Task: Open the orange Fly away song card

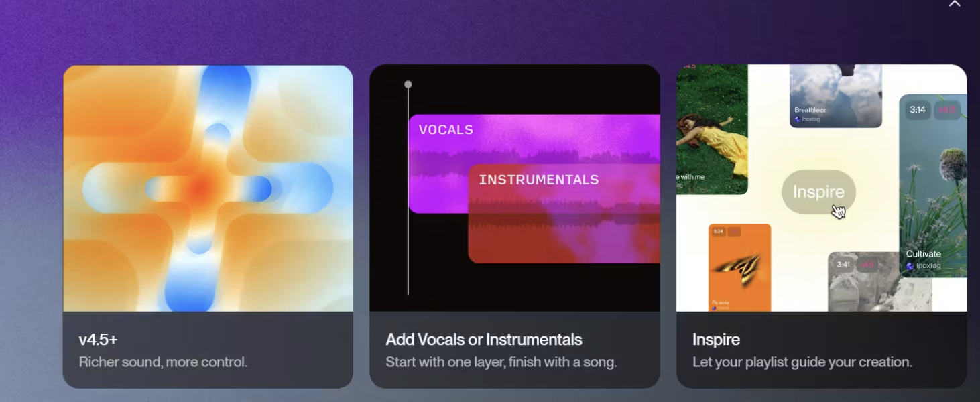Action: [739, 267]
